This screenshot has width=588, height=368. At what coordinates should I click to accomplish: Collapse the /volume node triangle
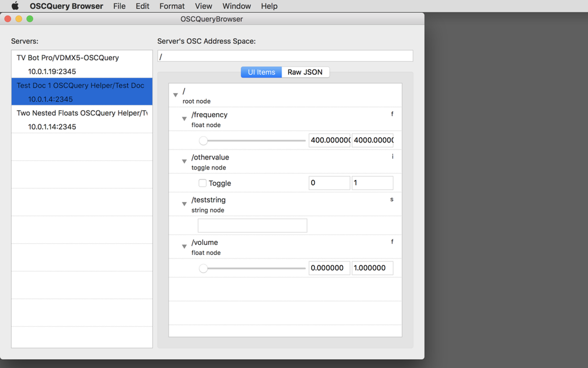point(184,247)
